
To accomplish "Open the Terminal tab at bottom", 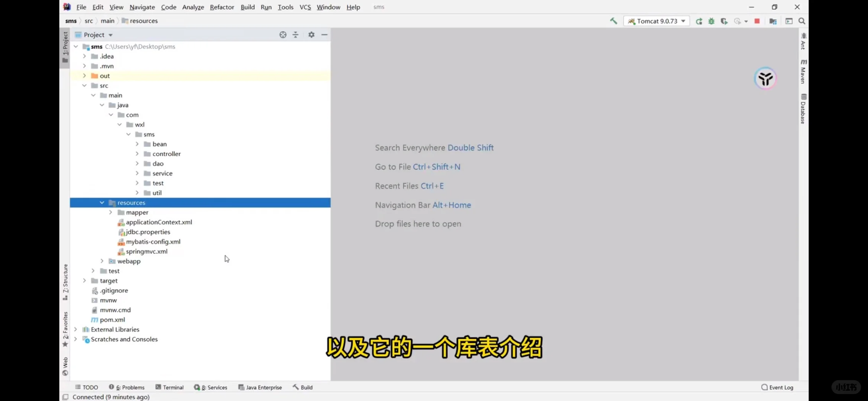I will coord(169,387).
